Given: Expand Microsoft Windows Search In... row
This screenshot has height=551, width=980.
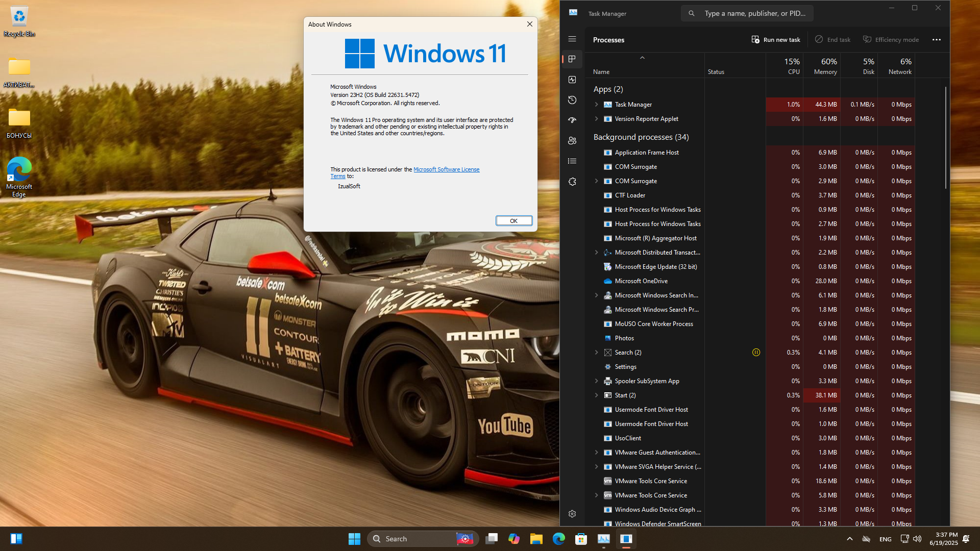Looking at the screenshot, I should [x=596, y=295].
